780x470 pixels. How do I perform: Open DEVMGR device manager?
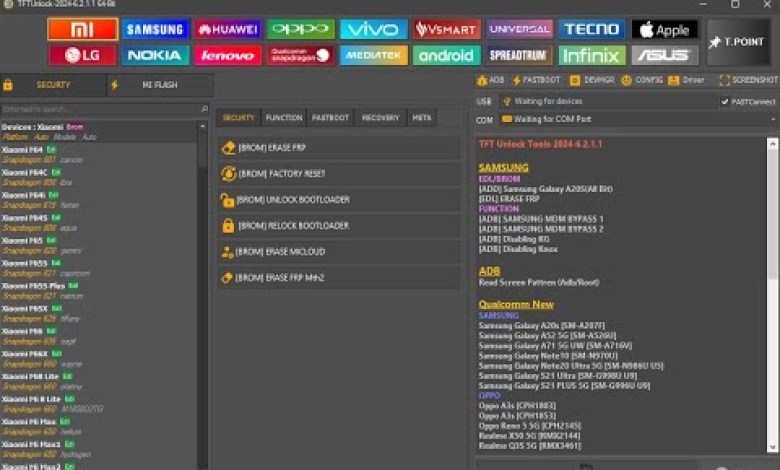coord(592,80)
